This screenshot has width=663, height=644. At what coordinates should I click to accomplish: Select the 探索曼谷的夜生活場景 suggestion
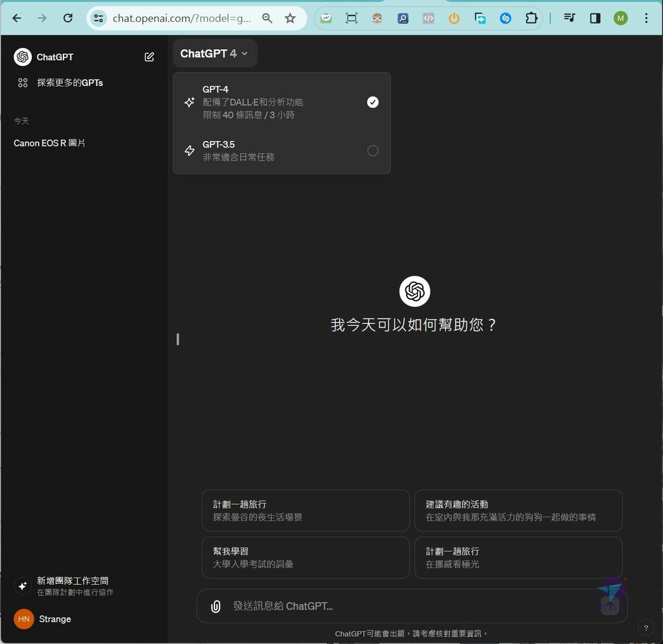point(306,511)
